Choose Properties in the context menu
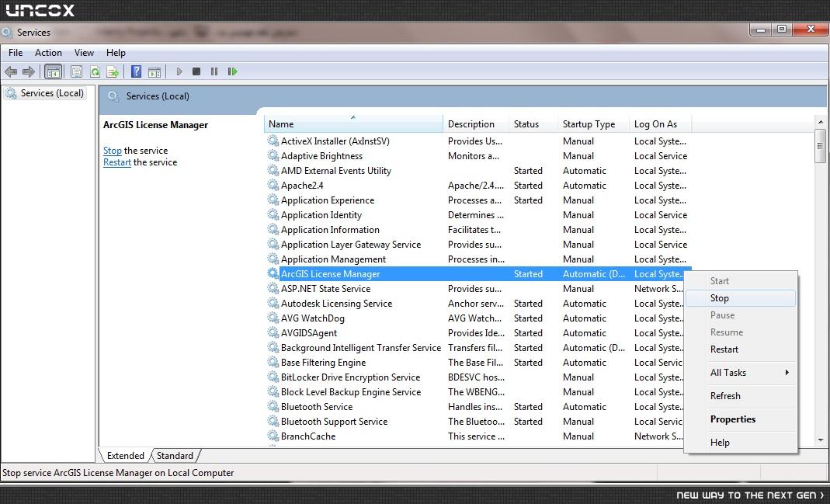Viewport: 830px width, 504px height. point(741,419)
